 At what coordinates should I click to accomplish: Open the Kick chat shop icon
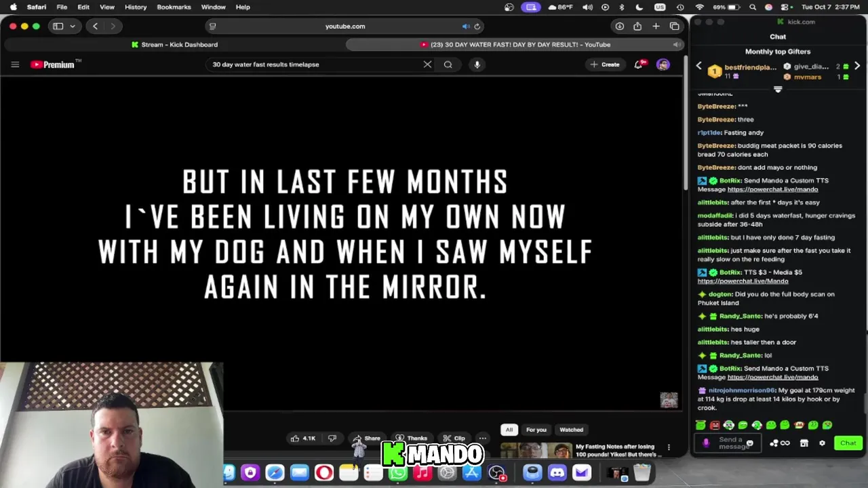pyautogui.click(x=804, y=443)
